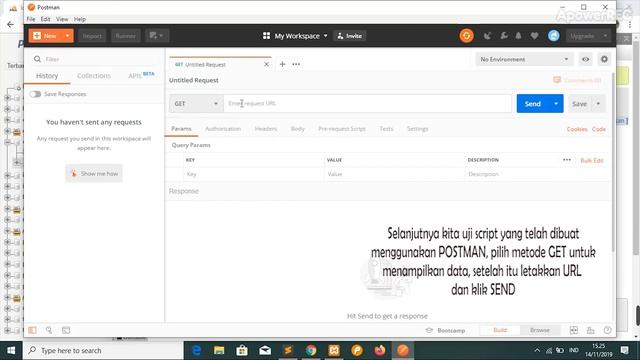Image resolution: width=640 pixels, height=360 pixels.
Task: Click the query params Value field
Action: pyautogui.click(x=394, y=174)
